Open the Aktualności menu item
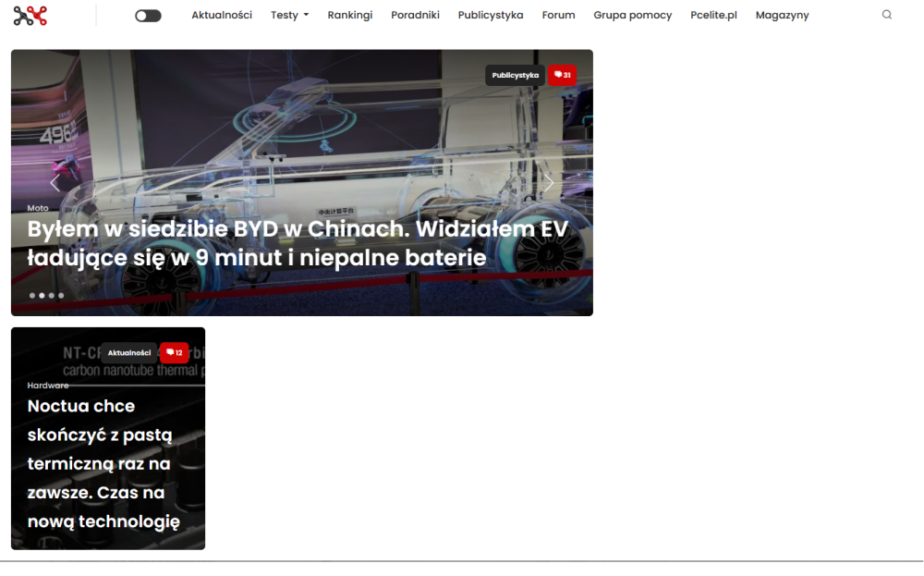This screenshot has height=576, width=924. (x=222, y=16)
